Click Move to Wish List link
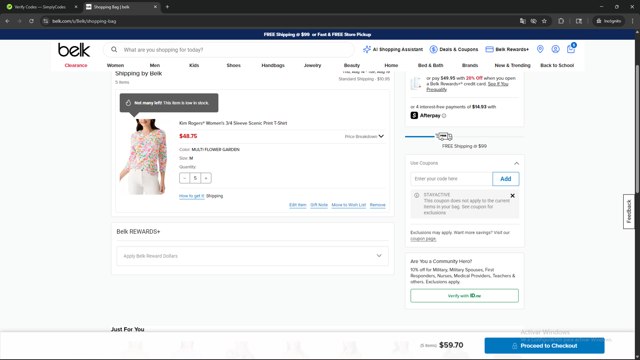The width and height of the screenshot is (640, 360). pyautogui.click(x=349, y=205)
